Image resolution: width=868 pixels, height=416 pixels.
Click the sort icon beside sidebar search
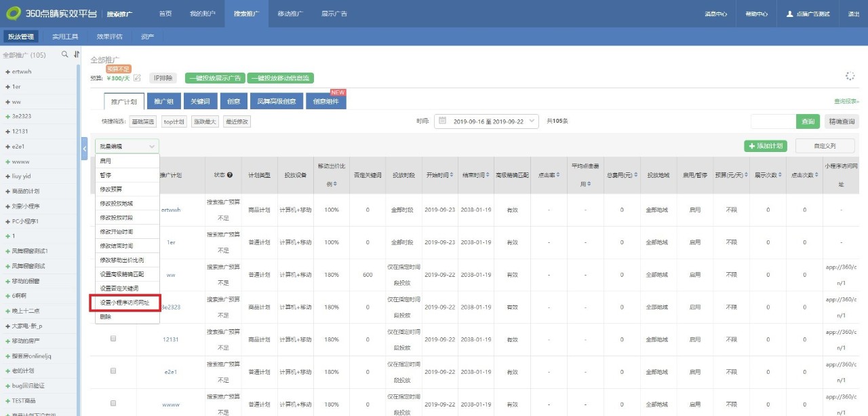click(76, 54)
